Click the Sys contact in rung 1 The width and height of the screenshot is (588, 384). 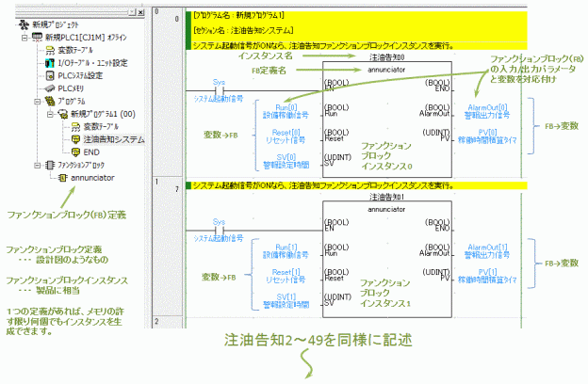pos(219,230)
